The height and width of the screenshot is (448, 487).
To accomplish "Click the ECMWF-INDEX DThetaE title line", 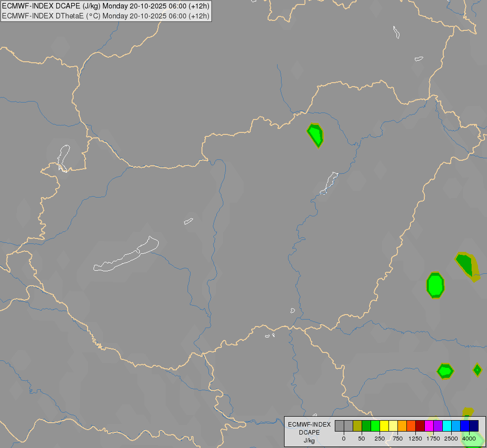I will 105,16.
